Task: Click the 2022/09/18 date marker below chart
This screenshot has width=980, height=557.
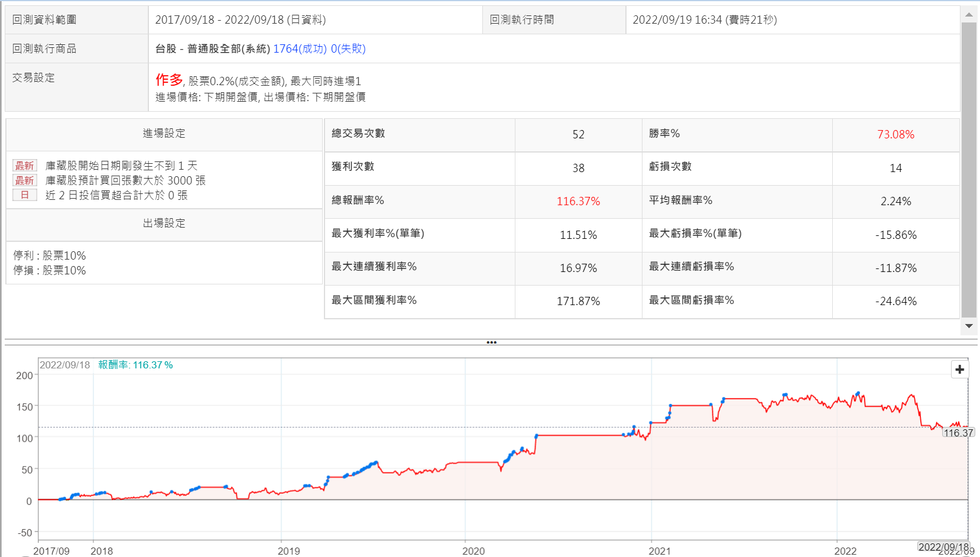Action: coord(943,547)
